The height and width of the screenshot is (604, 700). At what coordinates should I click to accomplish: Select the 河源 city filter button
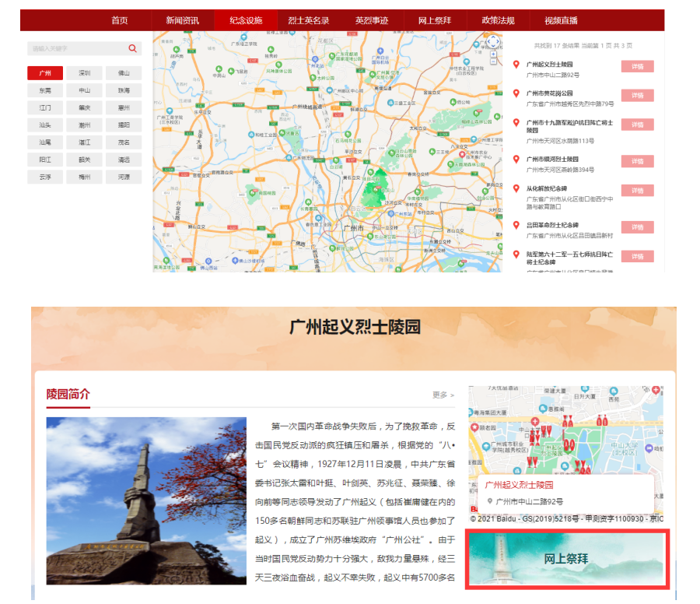click(x=124, y=177)
